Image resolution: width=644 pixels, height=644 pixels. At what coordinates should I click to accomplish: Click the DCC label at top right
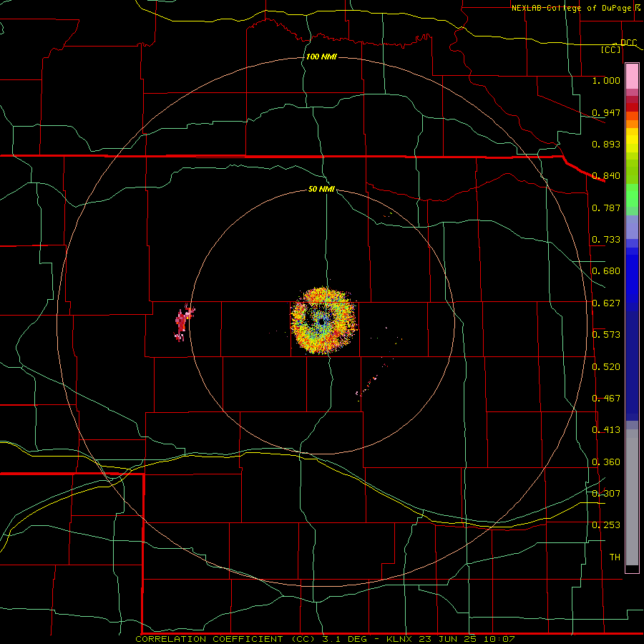pyautogui.click(x=628, y=43)
